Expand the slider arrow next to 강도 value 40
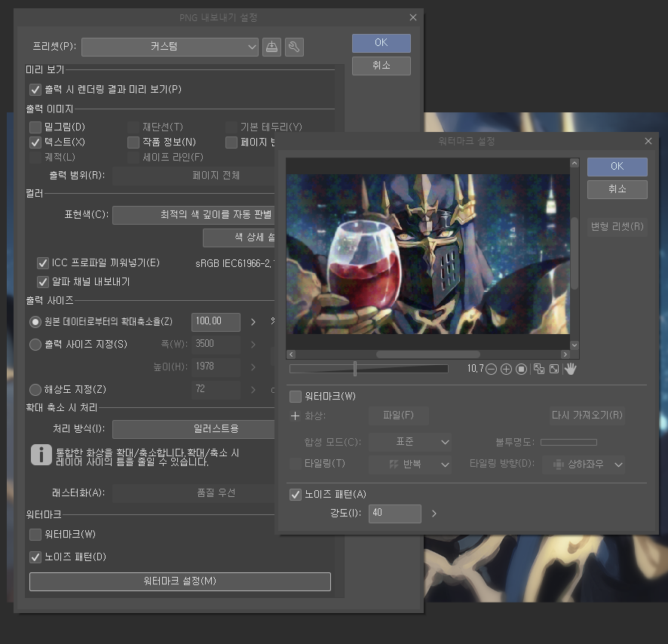 coord(434,514)
